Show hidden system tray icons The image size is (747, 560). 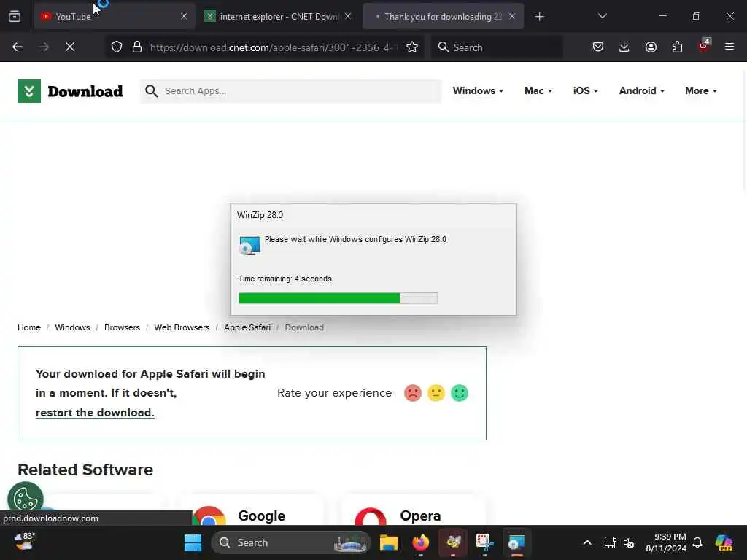pyautogui.click(x=587, y=542)
